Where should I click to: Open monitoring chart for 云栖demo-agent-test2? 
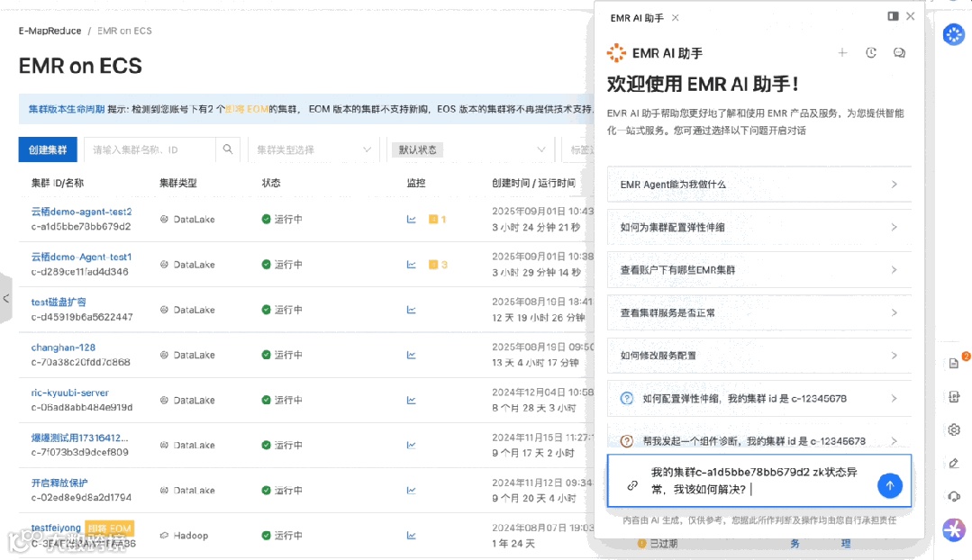pyautogui.click(x=411, y=220)
